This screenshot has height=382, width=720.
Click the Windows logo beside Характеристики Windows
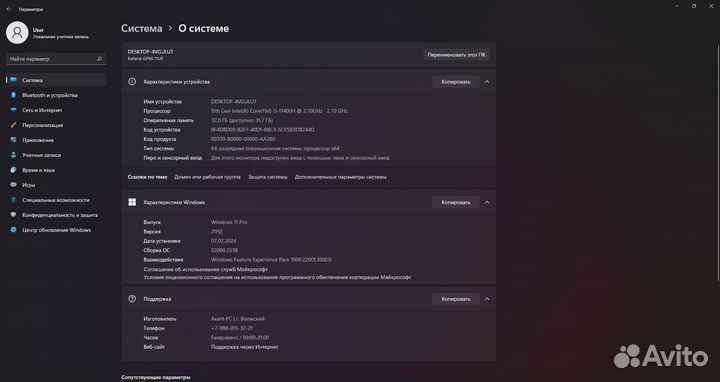tap(132, 202)
